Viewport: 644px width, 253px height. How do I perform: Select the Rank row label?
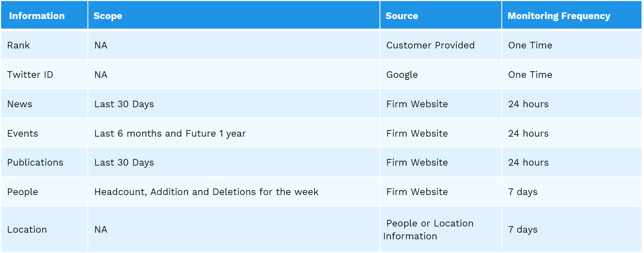tap(19, 45)
